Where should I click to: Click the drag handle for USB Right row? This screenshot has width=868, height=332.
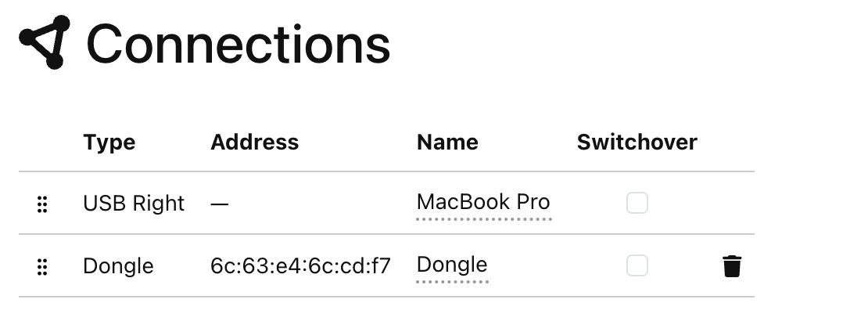click(x=42, y=204)
